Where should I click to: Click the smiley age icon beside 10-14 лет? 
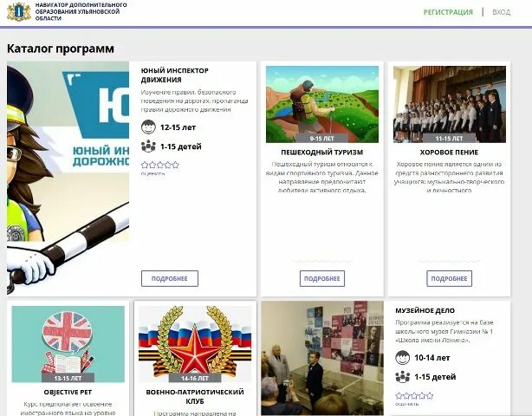coord(402,358)
